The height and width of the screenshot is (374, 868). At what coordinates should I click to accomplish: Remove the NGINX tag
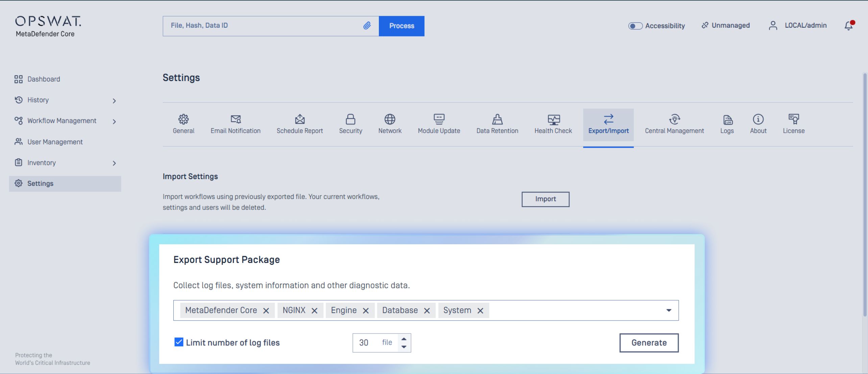[314, 311]
